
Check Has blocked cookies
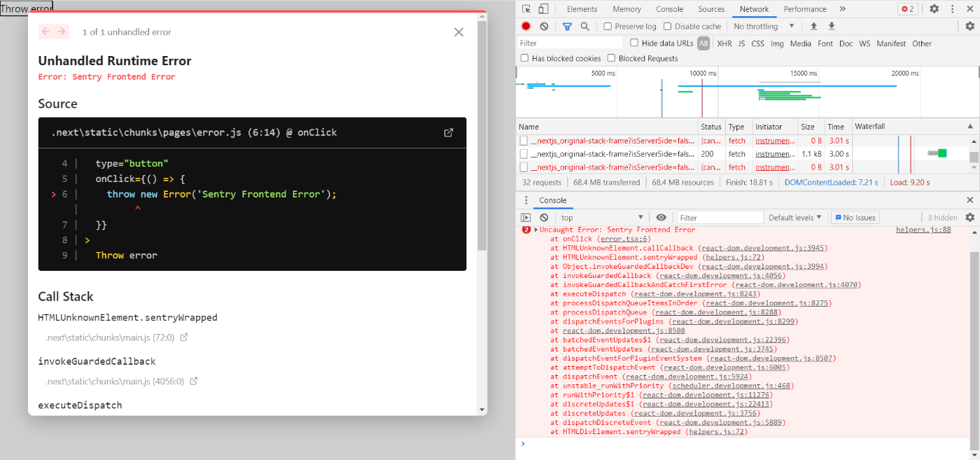524,59
